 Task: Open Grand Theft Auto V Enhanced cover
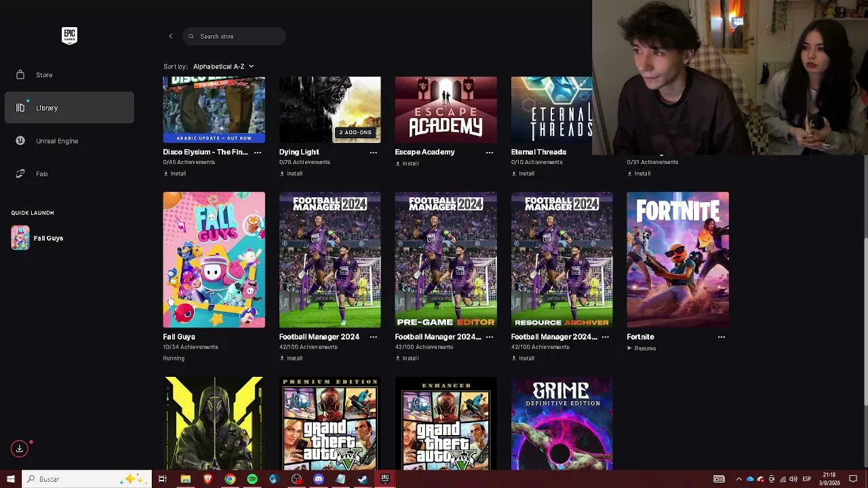[x=446, y=424]
